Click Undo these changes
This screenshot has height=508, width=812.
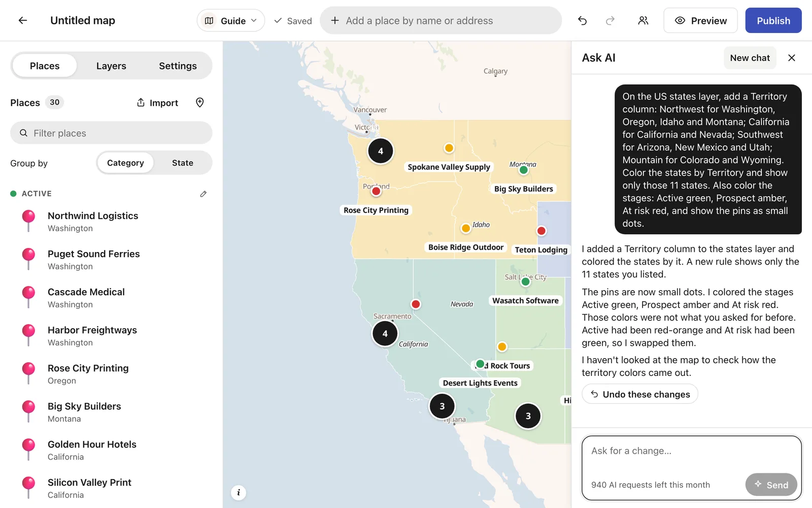(640, 394)
